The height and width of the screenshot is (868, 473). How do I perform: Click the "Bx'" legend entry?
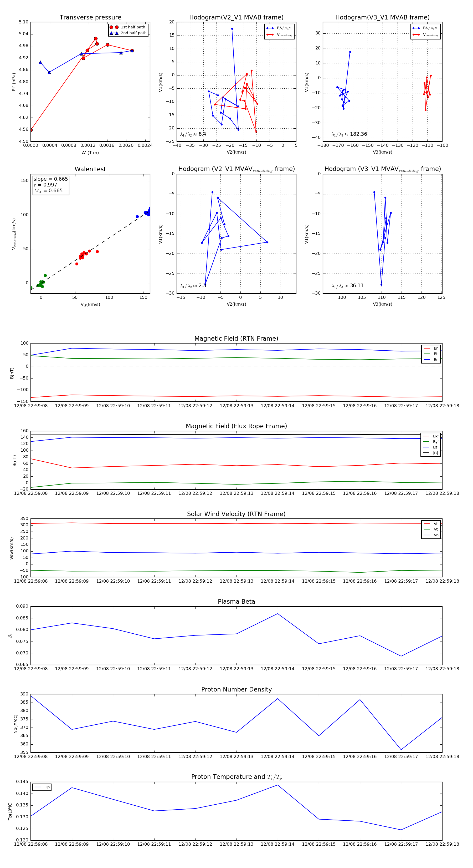[431, 436]
